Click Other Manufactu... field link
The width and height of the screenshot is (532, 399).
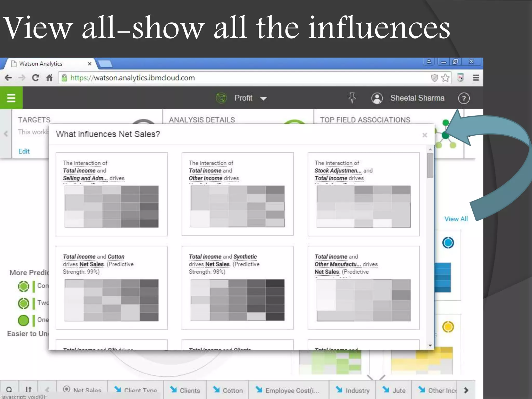coord(338,264)
